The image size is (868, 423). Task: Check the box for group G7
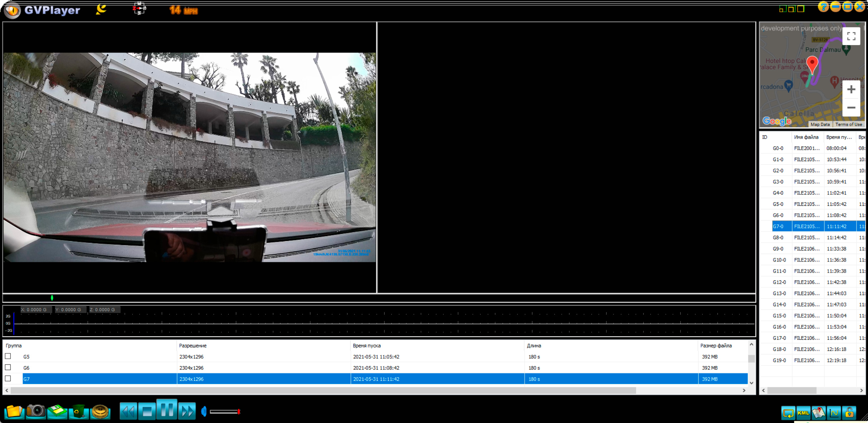(8, 378)
